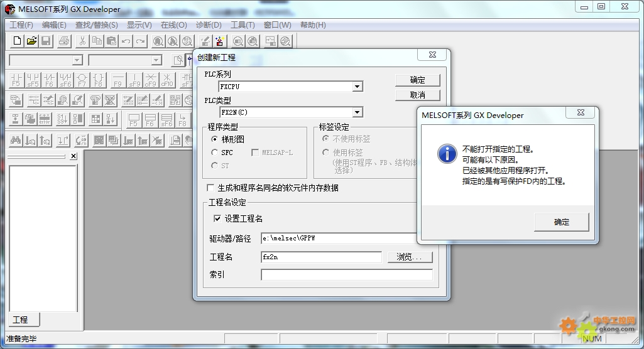Open the 帮助(H) menu
The height and width of the screenshot is (349, 644).
(x=313, y=25)
